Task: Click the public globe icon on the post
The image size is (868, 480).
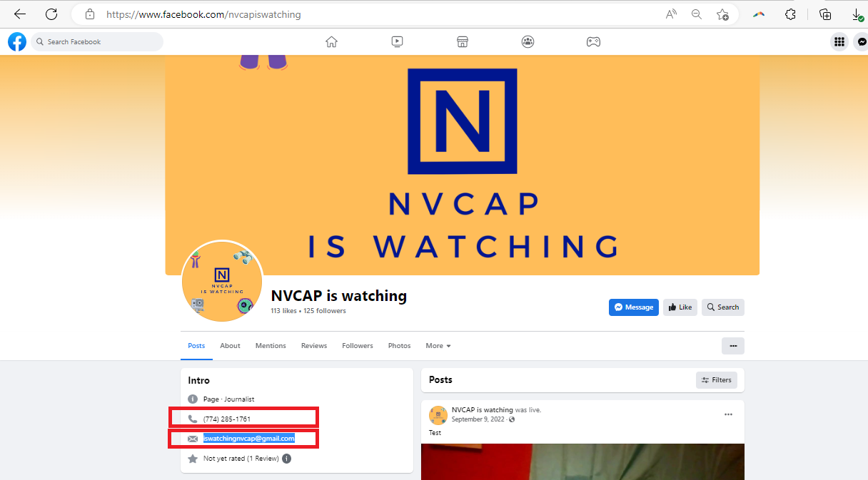Action: pyautogui.click(x=512, y=419)
